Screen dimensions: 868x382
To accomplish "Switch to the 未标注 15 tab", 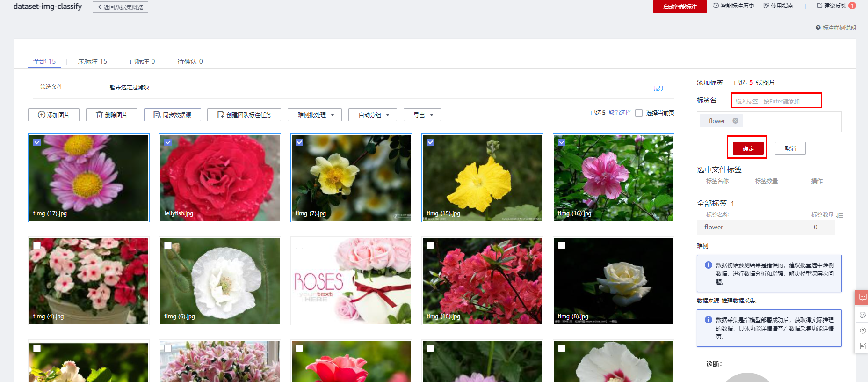I will pos(93,61).
